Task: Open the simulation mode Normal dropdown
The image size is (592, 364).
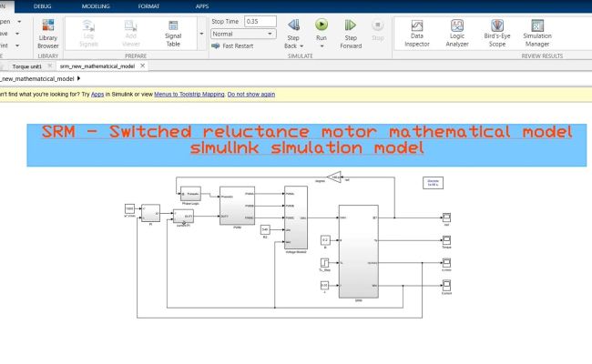Action: coord(243,34)
